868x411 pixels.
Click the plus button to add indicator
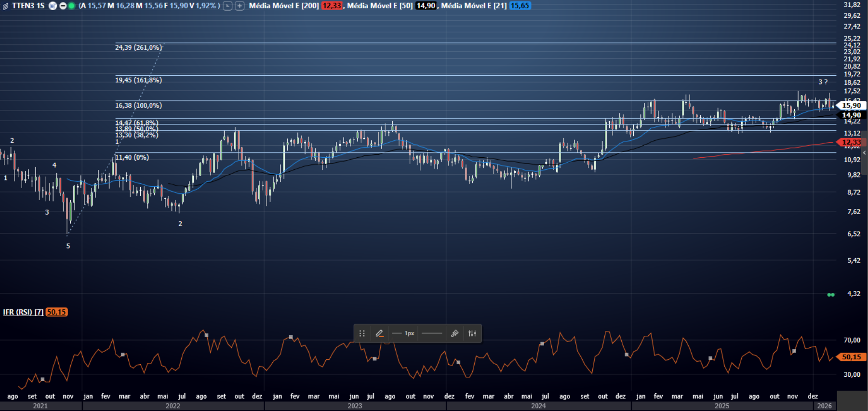(x=240, y=6)
